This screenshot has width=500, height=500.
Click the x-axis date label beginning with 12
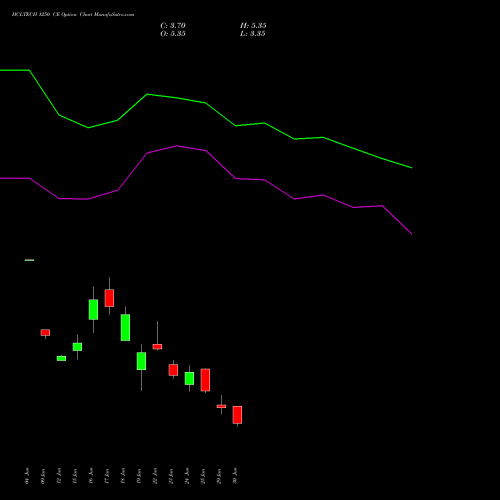tap(59, 476)
